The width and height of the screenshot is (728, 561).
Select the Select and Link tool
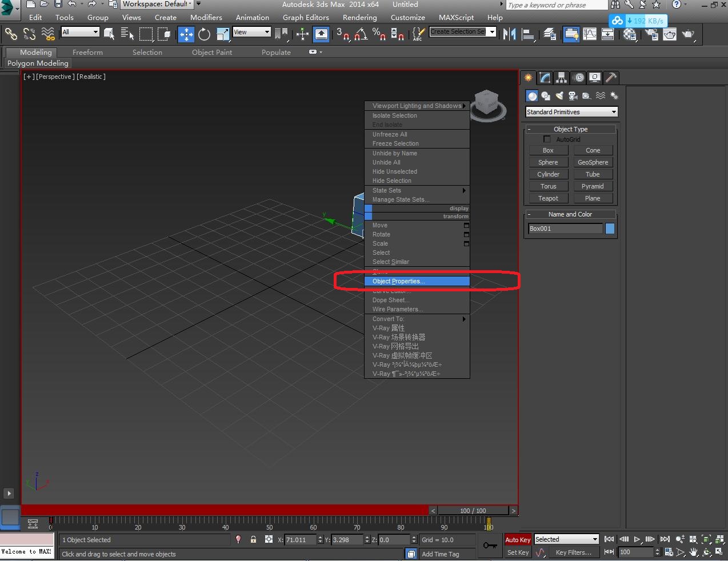point(11,34)
